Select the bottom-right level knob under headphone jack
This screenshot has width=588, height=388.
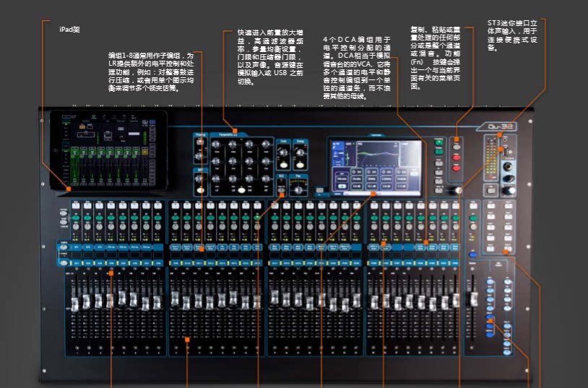coord(508,191)
